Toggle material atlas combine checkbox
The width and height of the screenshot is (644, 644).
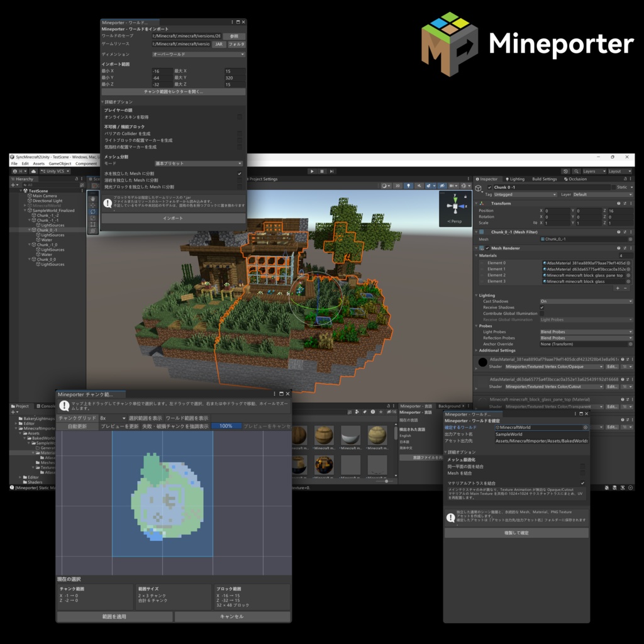coord(582,484)
